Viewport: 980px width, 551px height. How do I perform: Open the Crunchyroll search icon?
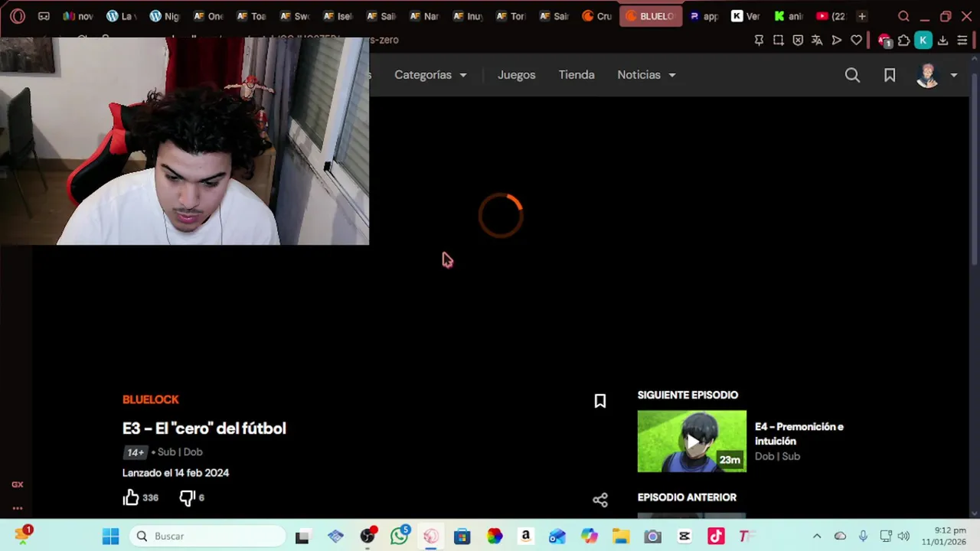[x=852, y=75]
